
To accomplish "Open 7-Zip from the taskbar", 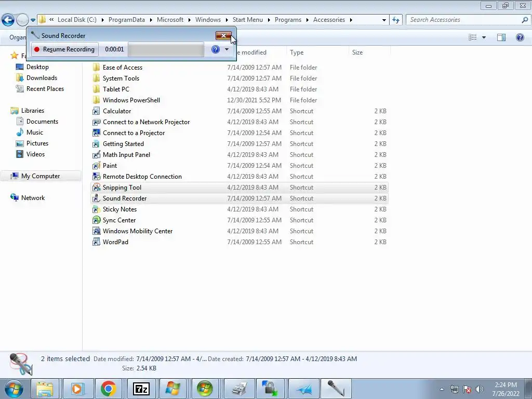I will [x=141, y=389].
